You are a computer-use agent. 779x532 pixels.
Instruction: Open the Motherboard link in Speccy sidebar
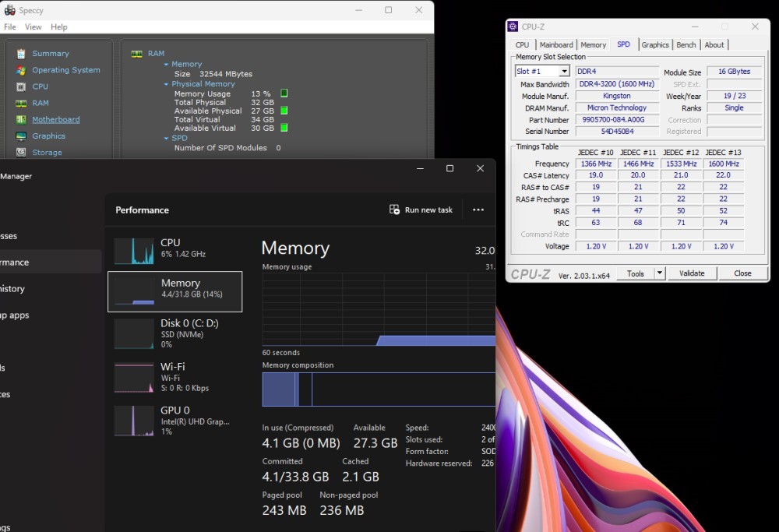point(55,120)
